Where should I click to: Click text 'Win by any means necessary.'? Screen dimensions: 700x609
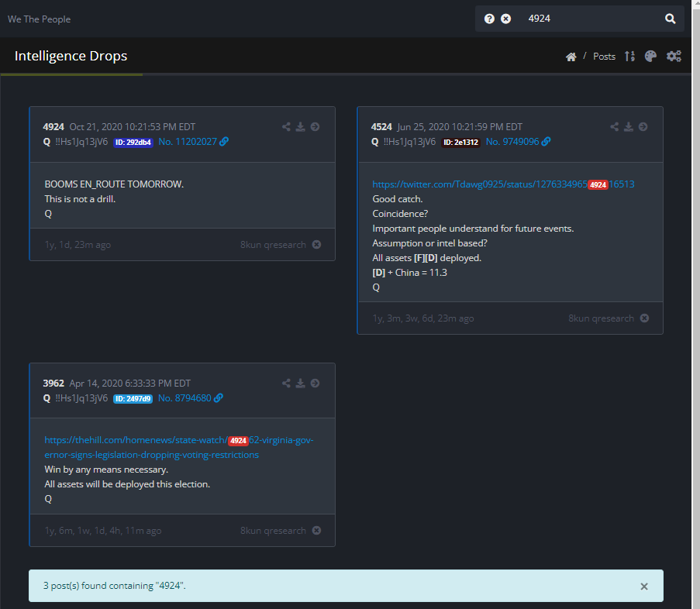point(106,470)
